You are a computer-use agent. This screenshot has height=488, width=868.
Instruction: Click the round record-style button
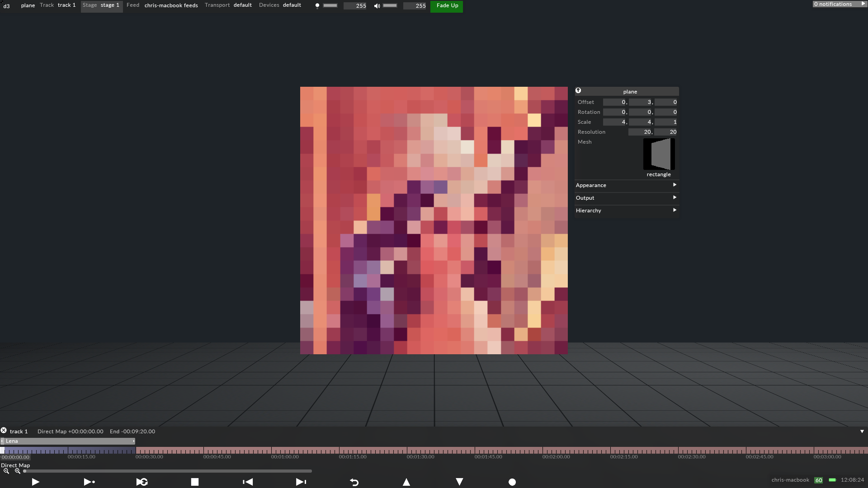(x=512, y=482)
